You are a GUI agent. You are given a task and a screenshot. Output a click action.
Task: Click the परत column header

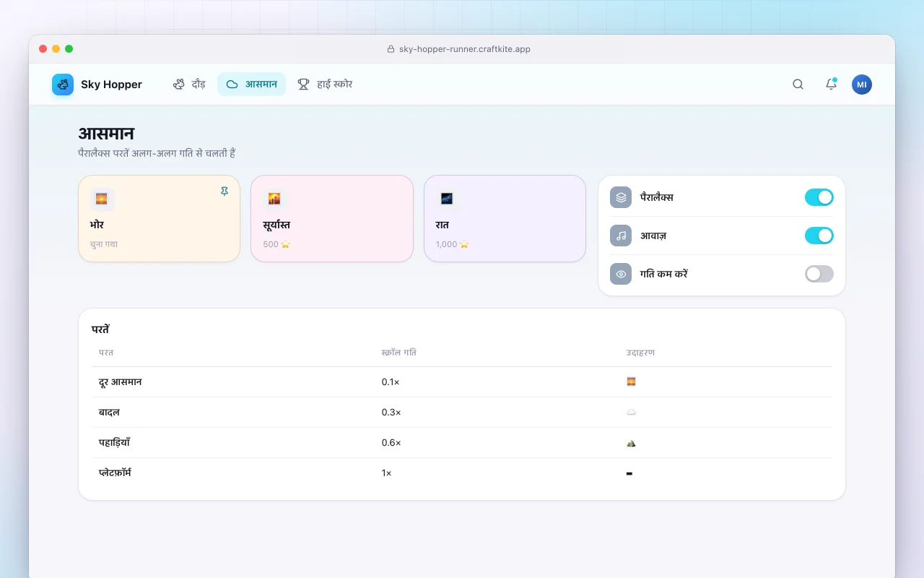pyautogui.click(x=106, y=353)
